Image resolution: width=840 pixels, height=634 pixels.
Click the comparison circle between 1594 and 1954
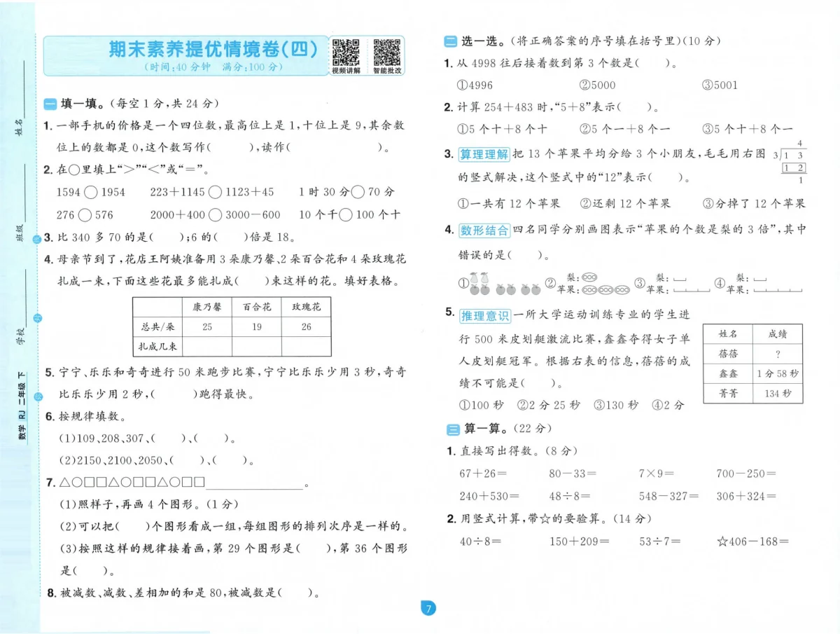(91, 191)
